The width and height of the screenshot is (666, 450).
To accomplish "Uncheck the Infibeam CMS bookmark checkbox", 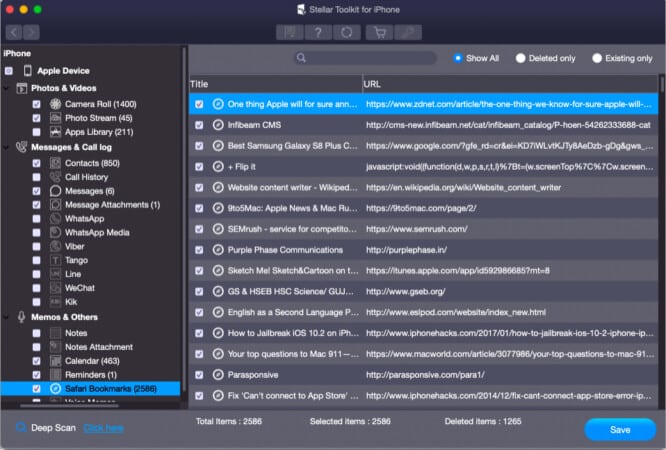I will [x=199, y=124].
